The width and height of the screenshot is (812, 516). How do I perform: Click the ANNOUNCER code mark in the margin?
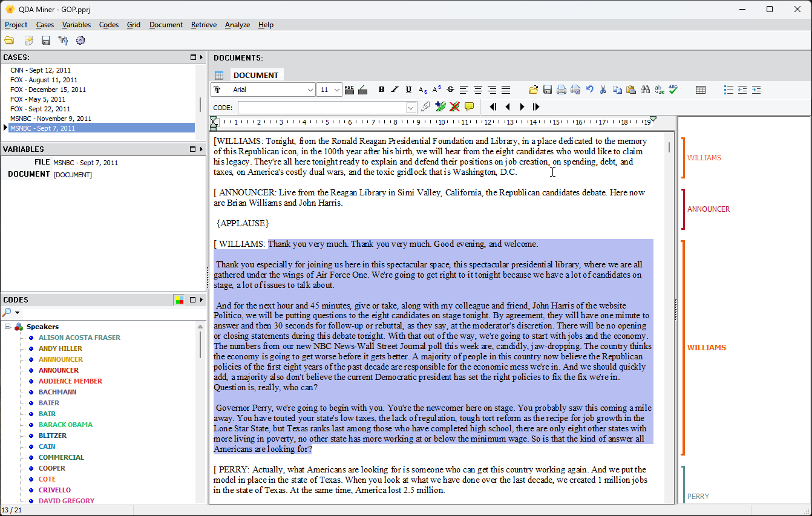pyautogui.click(x=709, y=209)
